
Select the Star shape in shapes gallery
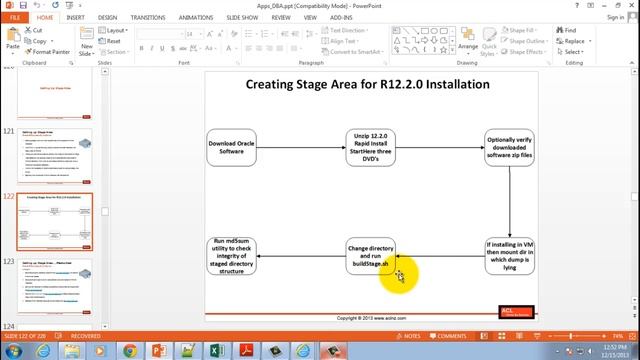click(x=443, y=50)
